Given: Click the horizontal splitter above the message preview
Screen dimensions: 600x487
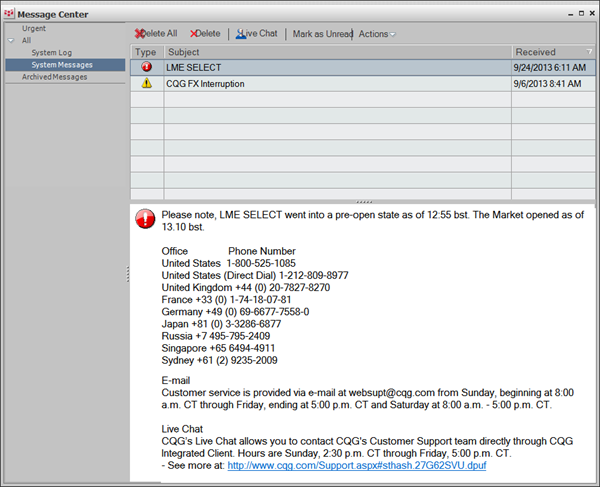Looking at the screenshot, I should 364,202.
